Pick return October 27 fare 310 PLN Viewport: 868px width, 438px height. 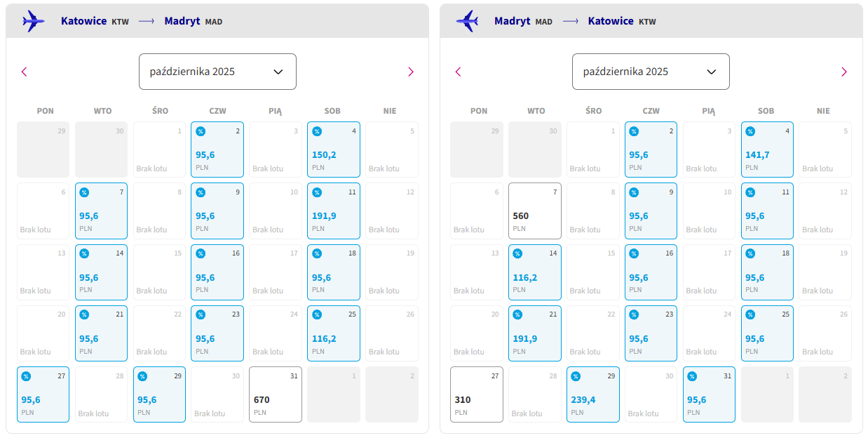[477, 394]
